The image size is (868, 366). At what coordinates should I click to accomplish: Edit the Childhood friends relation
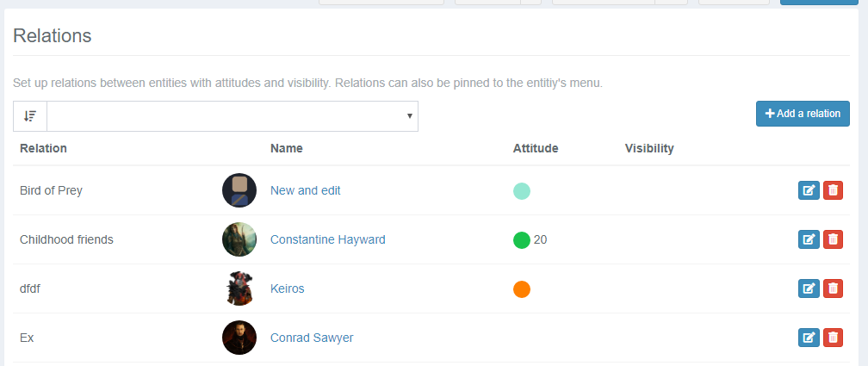click(809, 239)
